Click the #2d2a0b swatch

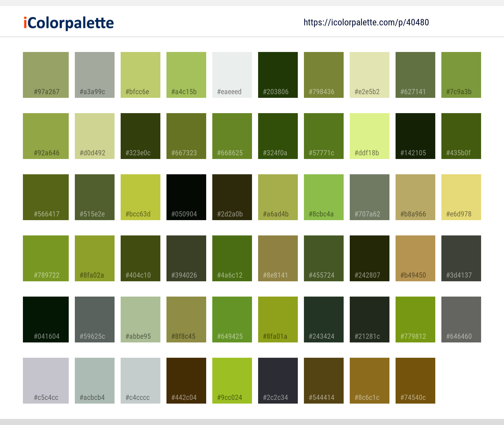click(232, 197)
